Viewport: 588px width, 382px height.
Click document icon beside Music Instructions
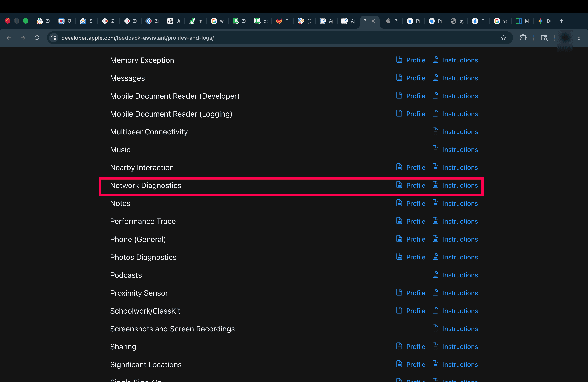pos(435,149)
